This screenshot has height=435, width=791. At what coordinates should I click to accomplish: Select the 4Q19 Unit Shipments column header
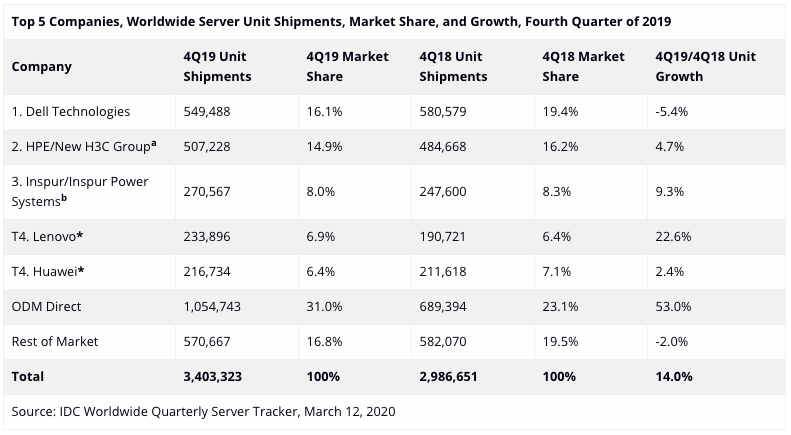click(x=216, y=66)
